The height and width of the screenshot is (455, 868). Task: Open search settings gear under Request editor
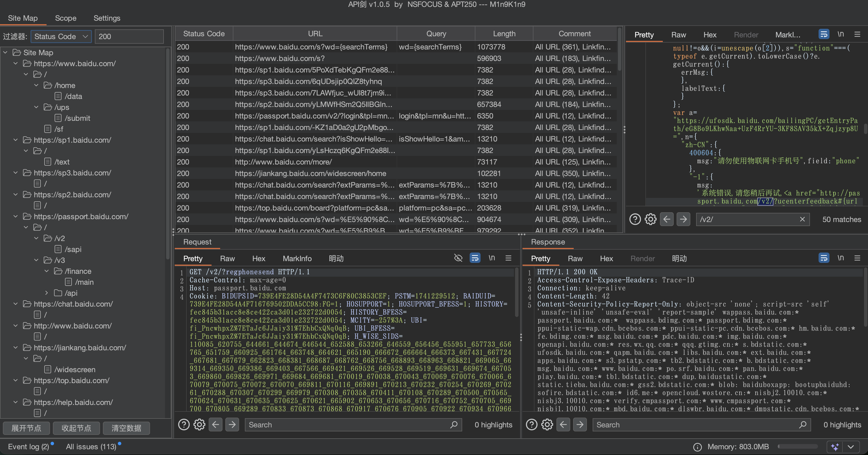pos(199,424)
